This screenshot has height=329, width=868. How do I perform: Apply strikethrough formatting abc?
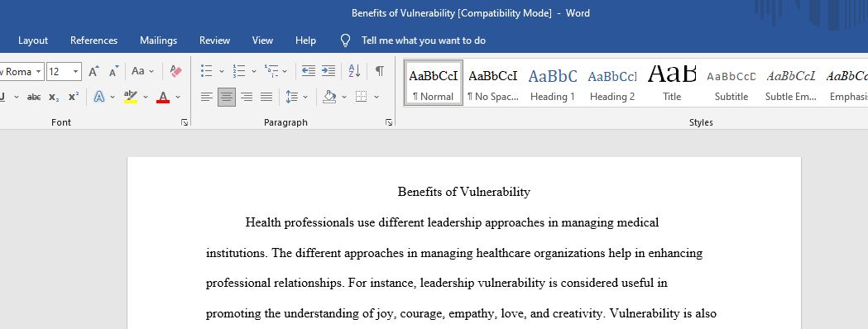click(34, 97)
